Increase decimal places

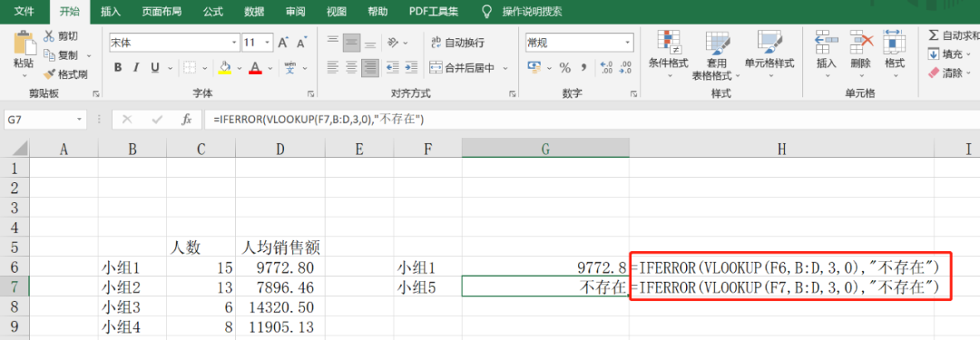(606, 67)
